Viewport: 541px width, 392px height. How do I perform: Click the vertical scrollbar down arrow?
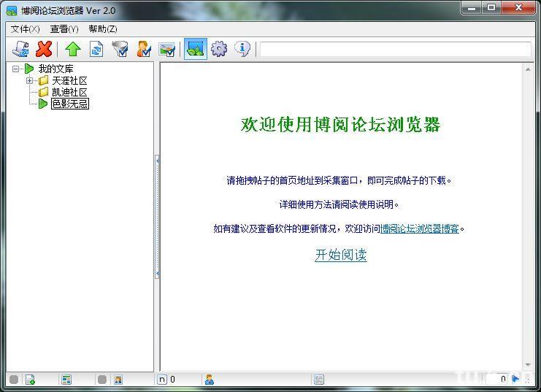point(527,364)
